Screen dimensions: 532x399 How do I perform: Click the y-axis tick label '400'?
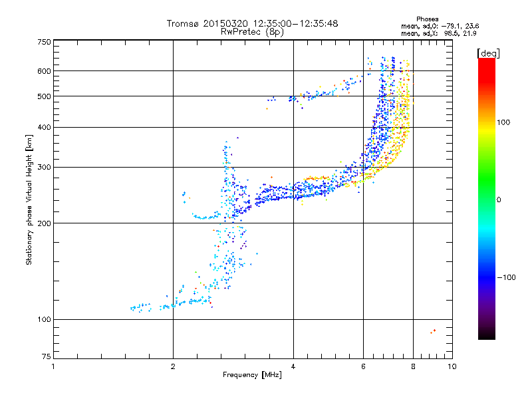pyautogui.click(x=44, y=127)
